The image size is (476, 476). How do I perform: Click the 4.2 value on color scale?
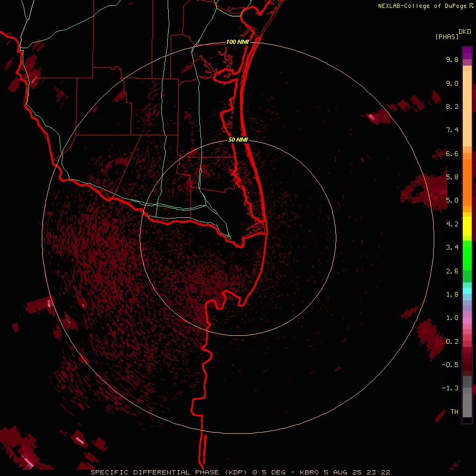[x=452, y=224]
